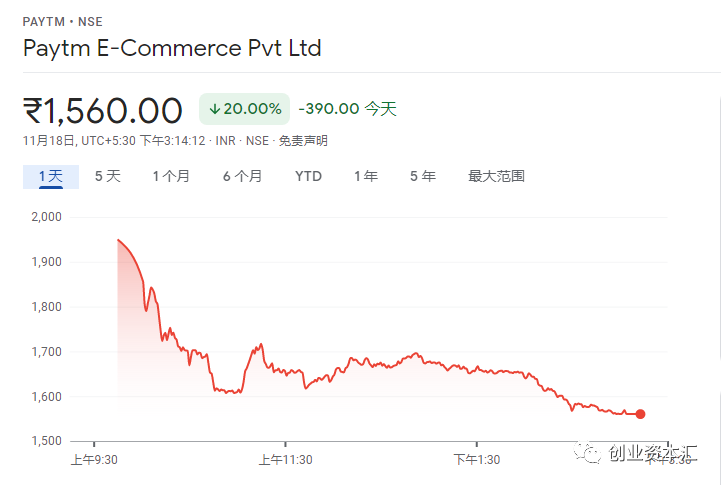Click the ₹1,560.00 price figure
Viewport: 721px width, 485px height.
(x=103, y=110)
